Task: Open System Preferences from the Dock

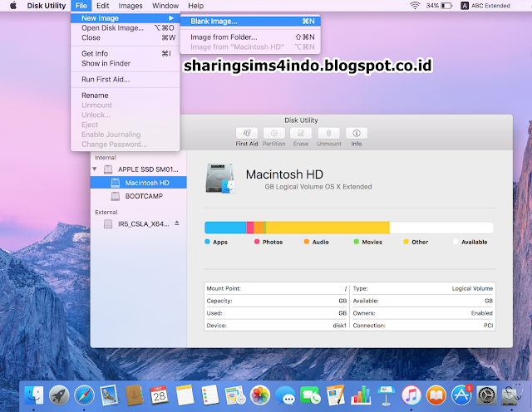Action: pos(486,395)
